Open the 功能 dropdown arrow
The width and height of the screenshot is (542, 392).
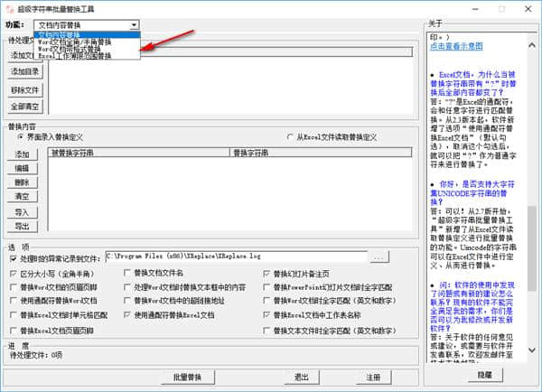(134, 25)
